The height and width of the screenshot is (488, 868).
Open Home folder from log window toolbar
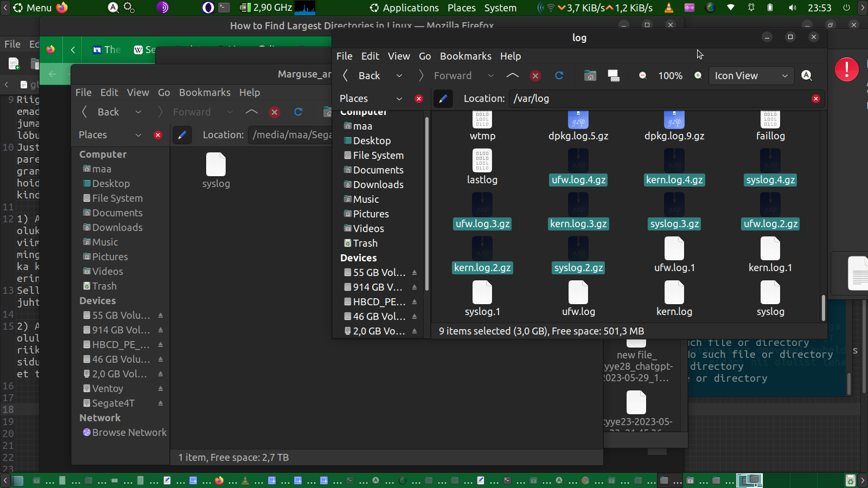(590, 76)
